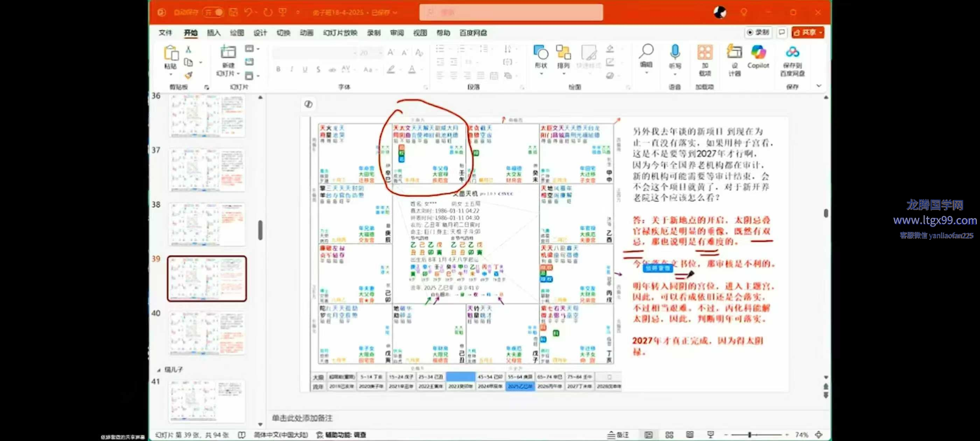Image resolution: width=980 pixels, height=441 pixels.
Task: Click the New Slide icon
Action: 228,52
